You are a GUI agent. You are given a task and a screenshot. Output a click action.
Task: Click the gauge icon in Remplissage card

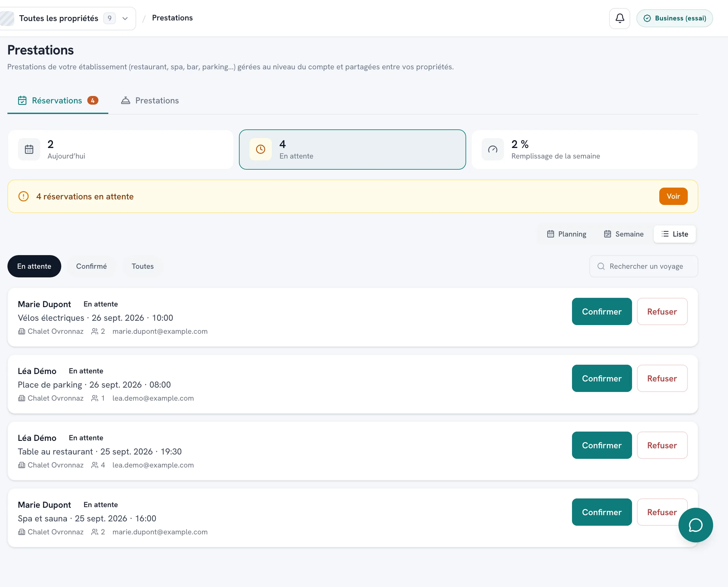coord(492,149)
